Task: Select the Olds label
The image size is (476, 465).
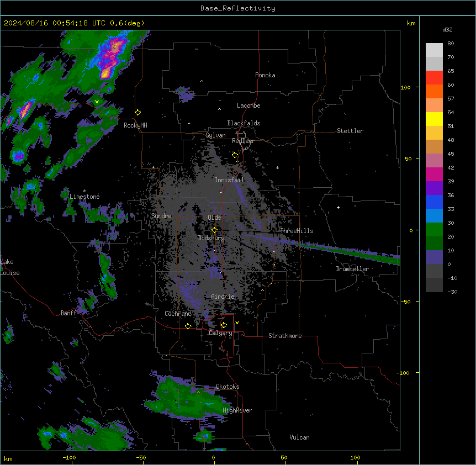Action: tap(214, 218)
